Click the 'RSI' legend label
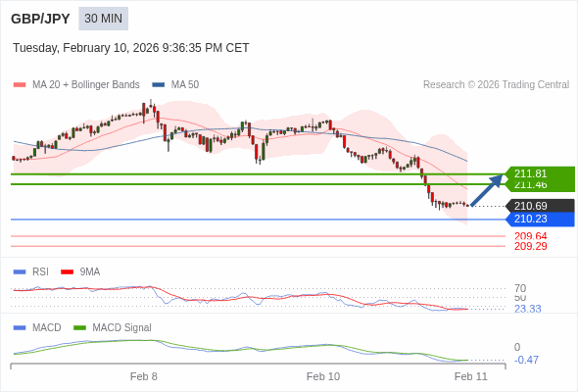578x392 pixels. tap(40, 272)
